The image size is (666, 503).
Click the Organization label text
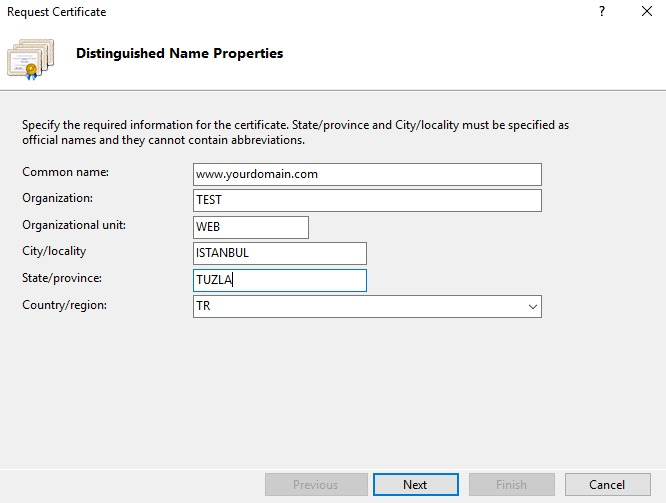[57, 198]
